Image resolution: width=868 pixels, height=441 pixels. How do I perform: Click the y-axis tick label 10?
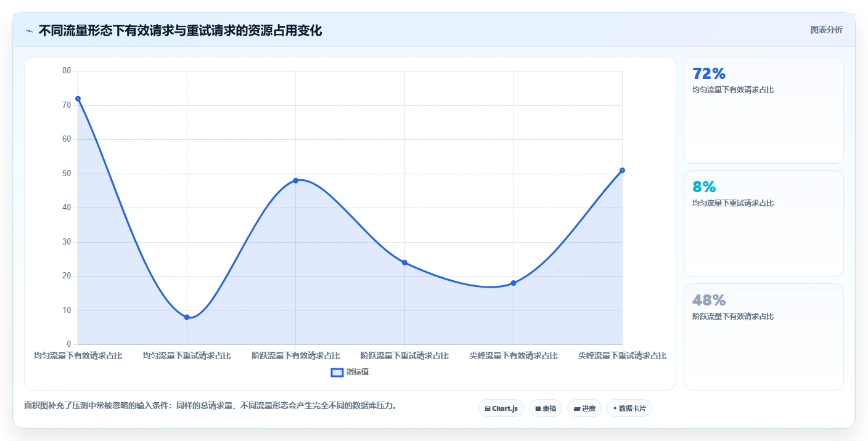coord(67,310)
